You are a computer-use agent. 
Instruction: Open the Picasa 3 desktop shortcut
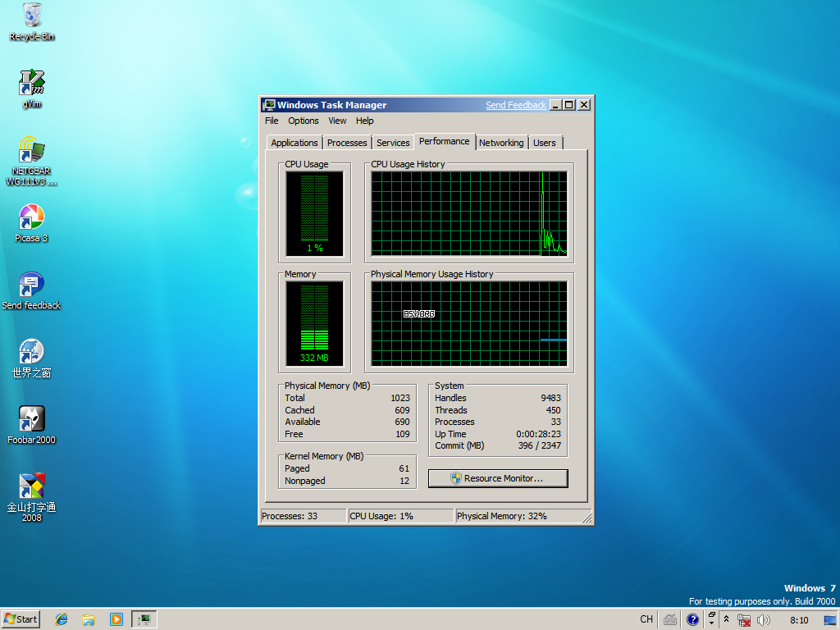click(32, 218)
